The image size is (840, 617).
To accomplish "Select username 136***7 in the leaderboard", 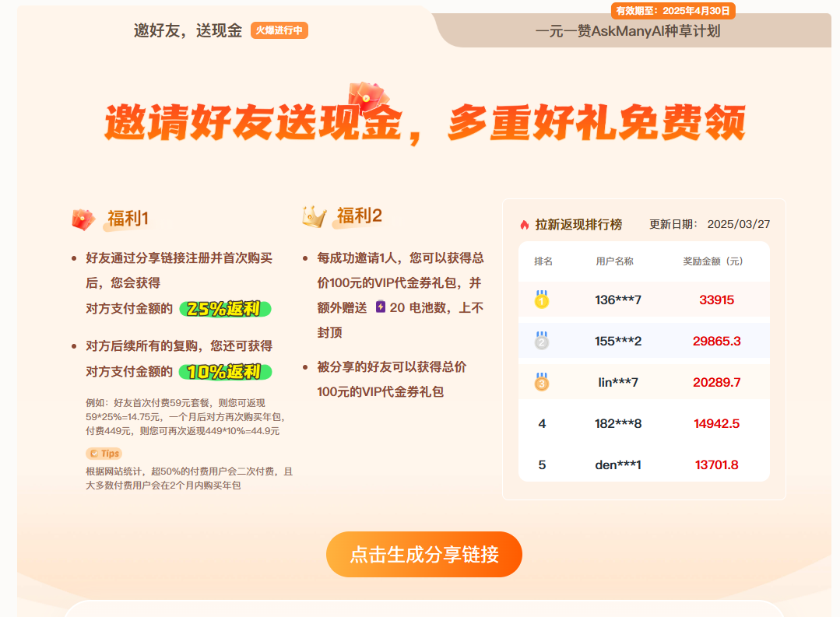I will [618, 300].
